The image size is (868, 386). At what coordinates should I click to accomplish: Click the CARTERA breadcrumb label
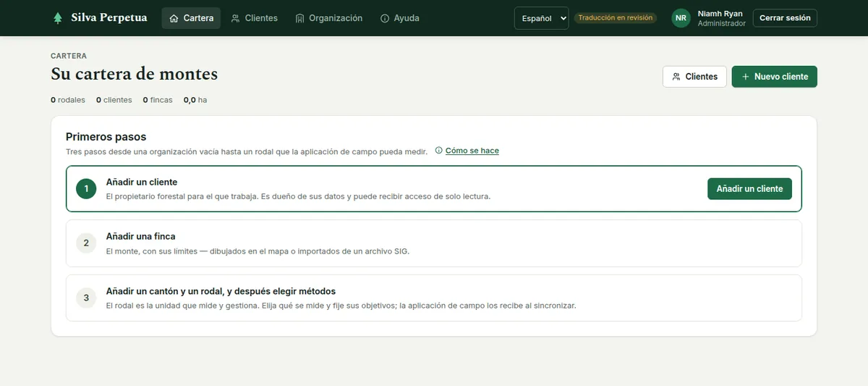coord(69,56)
